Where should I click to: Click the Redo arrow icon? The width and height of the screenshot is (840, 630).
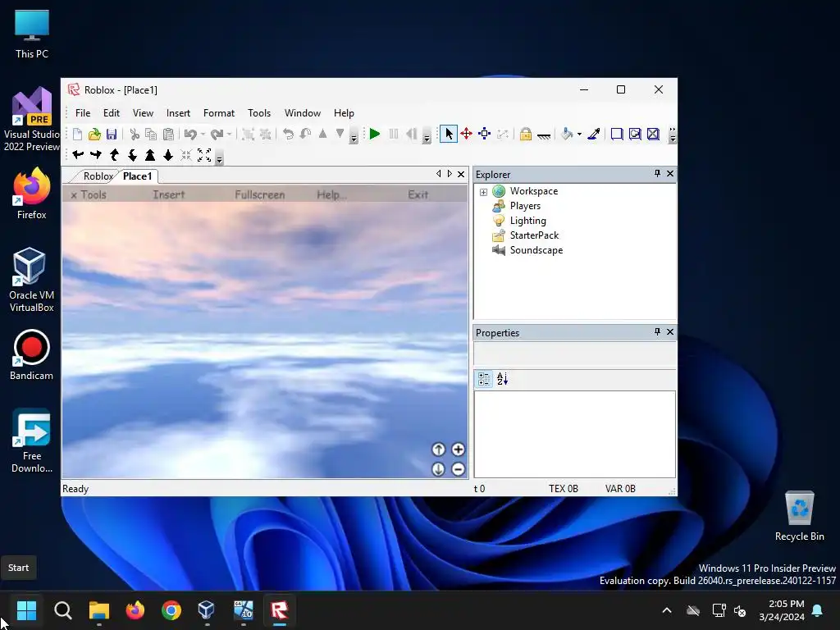point(217,134)
